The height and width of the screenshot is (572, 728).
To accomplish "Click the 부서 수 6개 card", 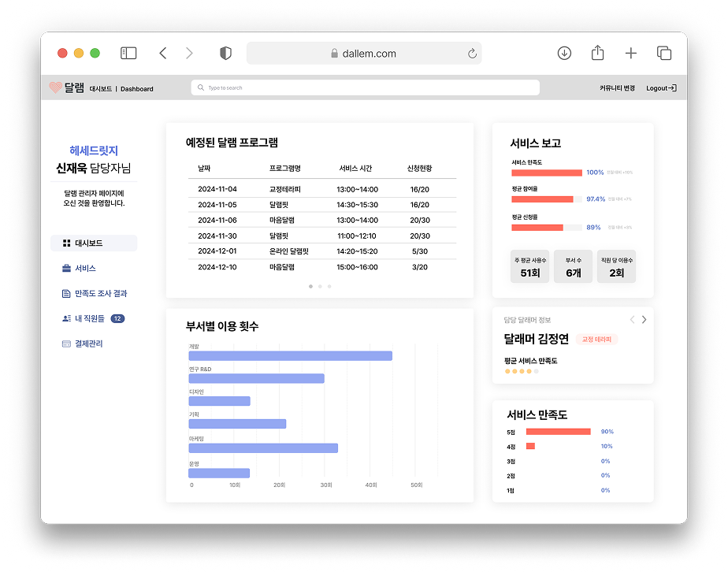I will 574,266.
